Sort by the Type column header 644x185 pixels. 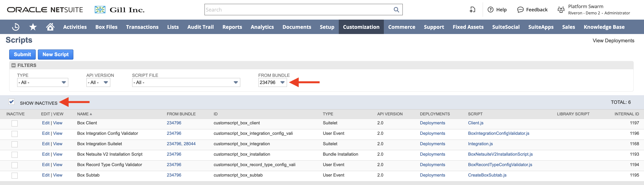(328, 114)
